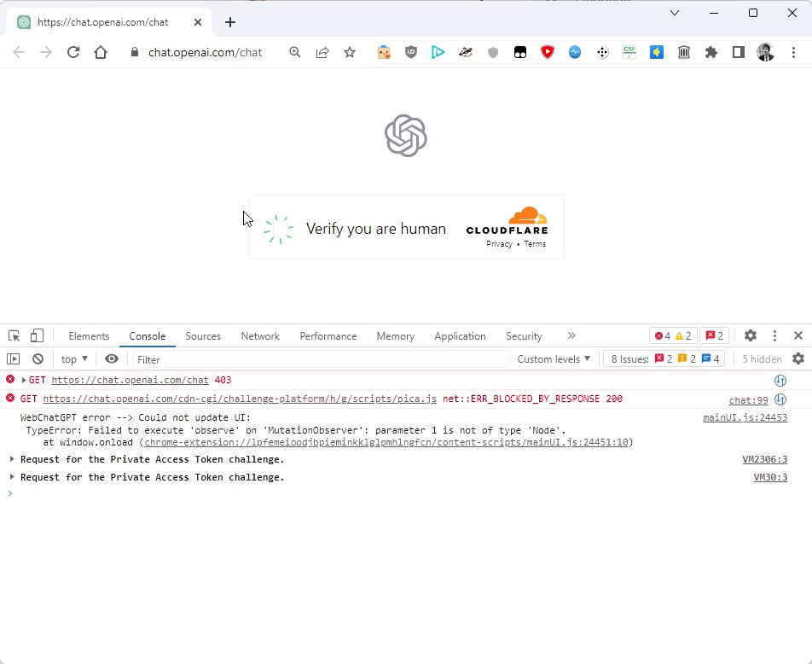Viewport: 812px width, 664px height.
Task: View site information via the lock icon
Action: click(x=135, y=52)
